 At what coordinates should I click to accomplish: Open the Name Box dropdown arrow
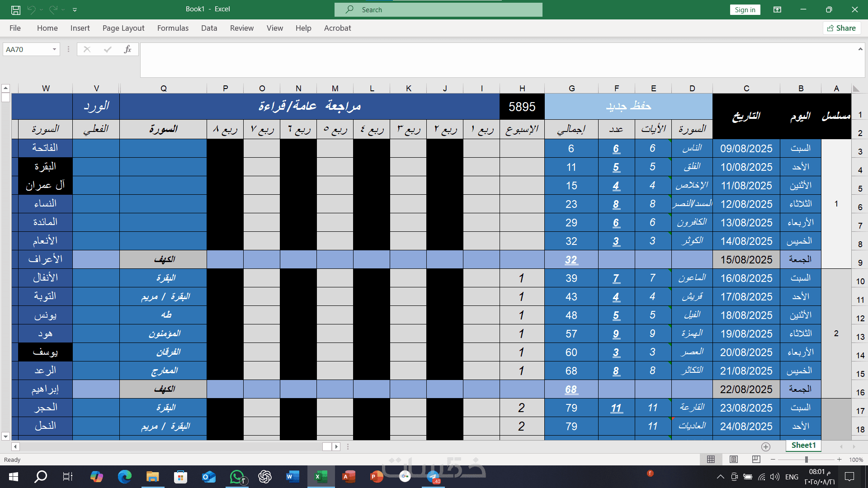coord(54,49)
